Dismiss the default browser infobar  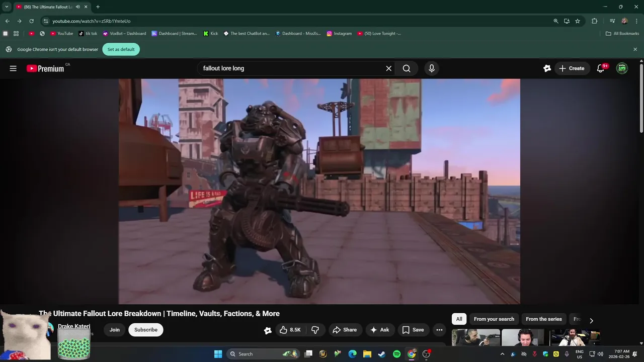[x=635, y=49]
